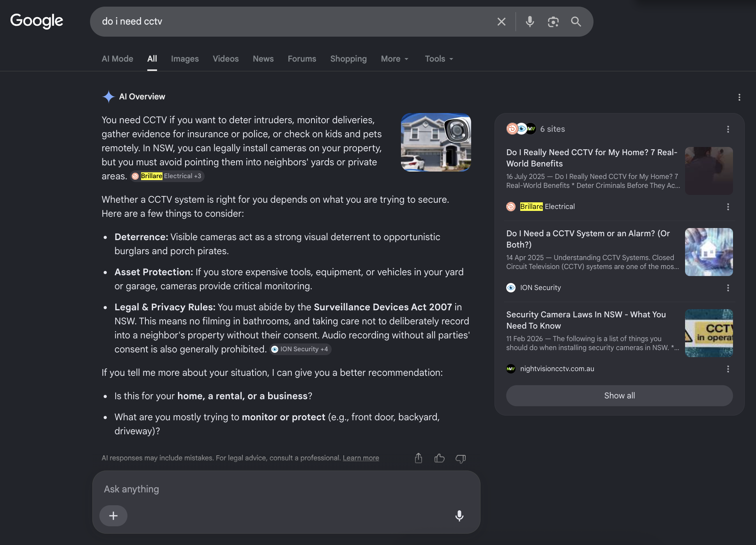Focus the Ask anything input field
Image resolution: width=756 pixels, height=545 pixels.
point(286,489)
